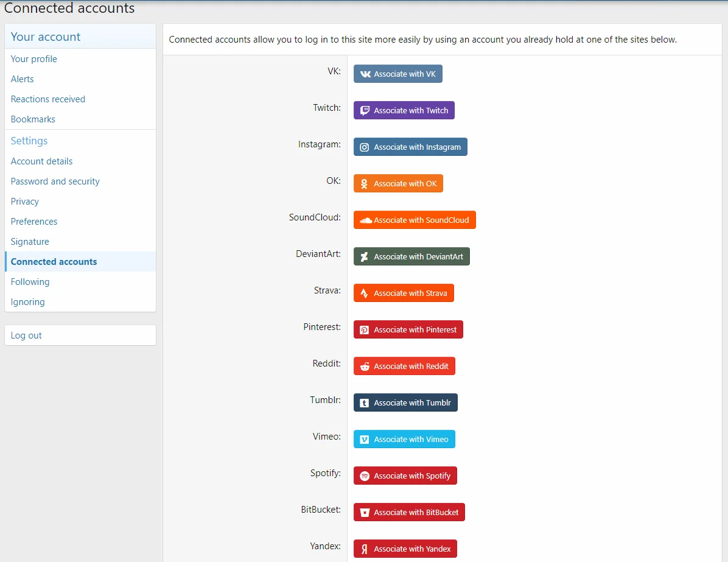The image size is (728, 562).
Task: Click the SoundCloud cloud icon
Action: 366,220
